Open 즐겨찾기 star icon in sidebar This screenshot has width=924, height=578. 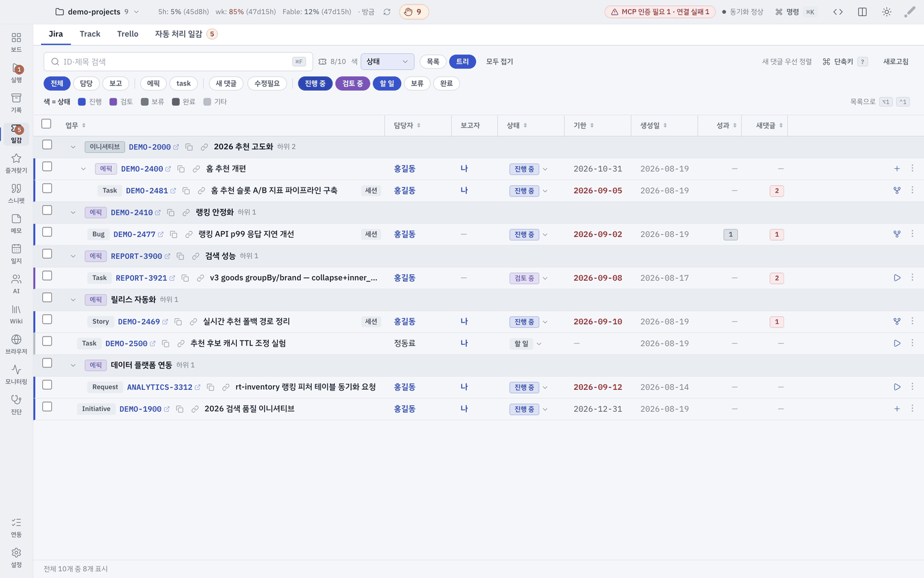tap(16, 163)
